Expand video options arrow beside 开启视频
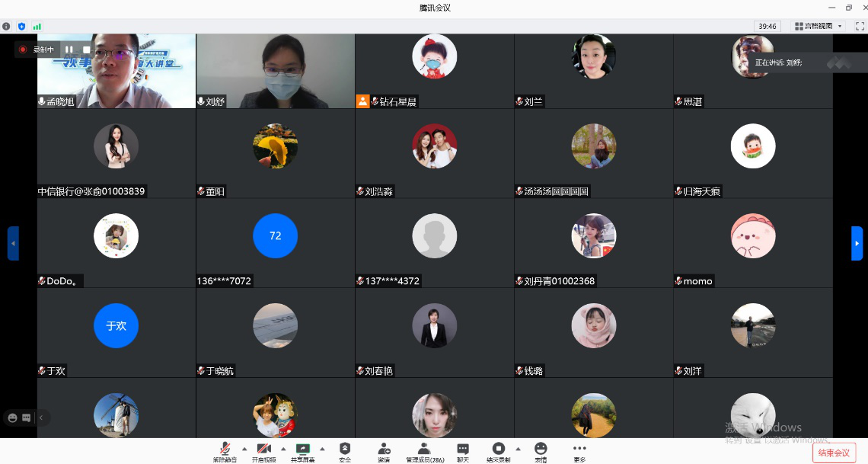 pyautogui.click(x=283, y=449)
